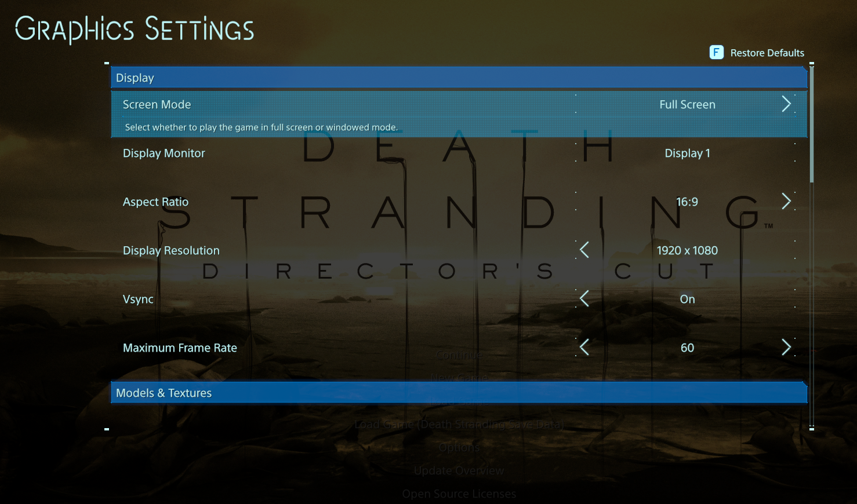Screen dimensions: 857x504
Task: Click the Full Screen value
Action: [687, 104]
